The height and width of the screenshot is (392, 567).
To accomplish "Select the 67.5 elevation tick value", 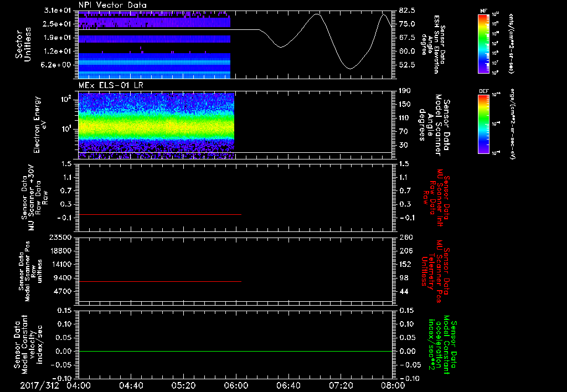I will (407, 38).
